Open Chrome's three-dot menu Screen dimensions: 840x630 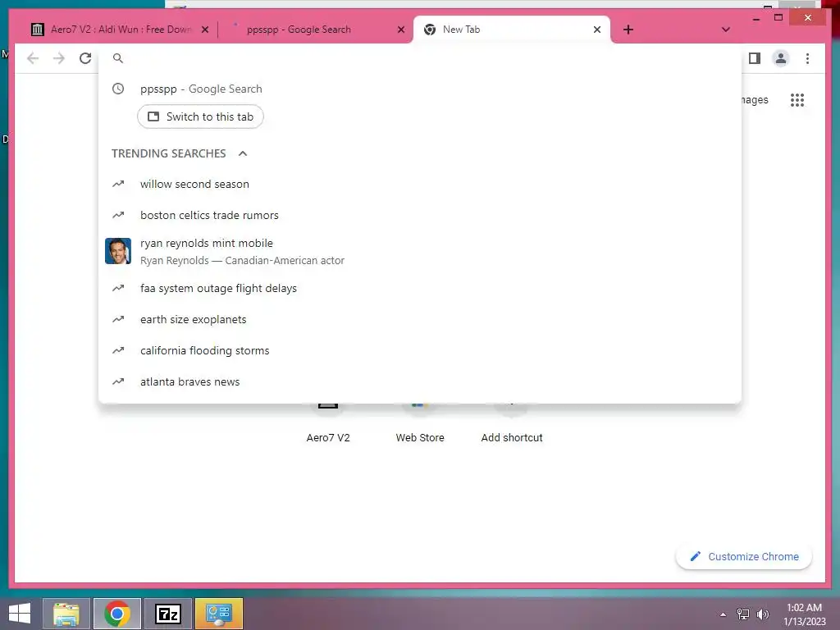[807, 58]
